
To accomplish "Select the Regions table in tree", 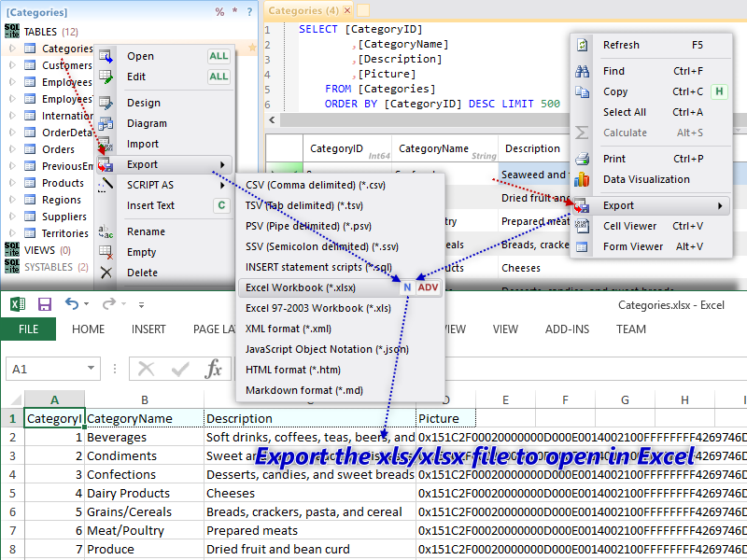I will pyautogui.click(x=62, y=200).
